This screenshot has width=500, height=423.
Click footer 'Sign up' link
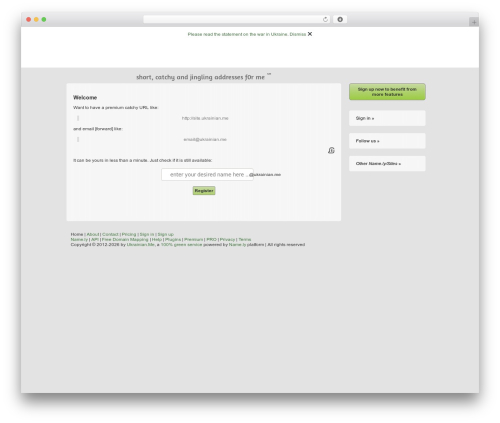pyautogui.click(x=165, y=234)
